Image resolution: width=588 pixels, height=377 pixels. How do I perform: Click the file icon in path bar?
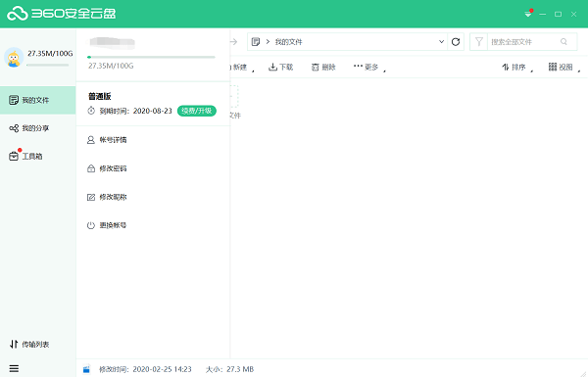256,41
